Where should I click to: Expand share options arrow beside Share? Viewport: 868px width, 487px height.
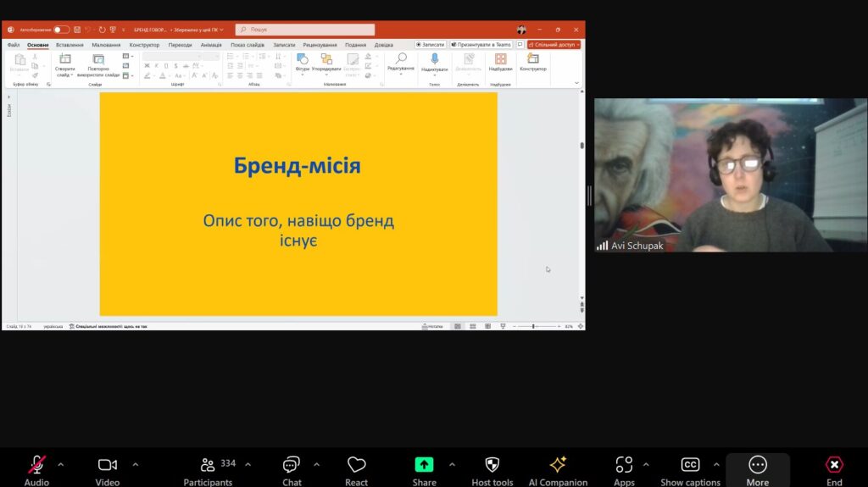tap(452, 464)
